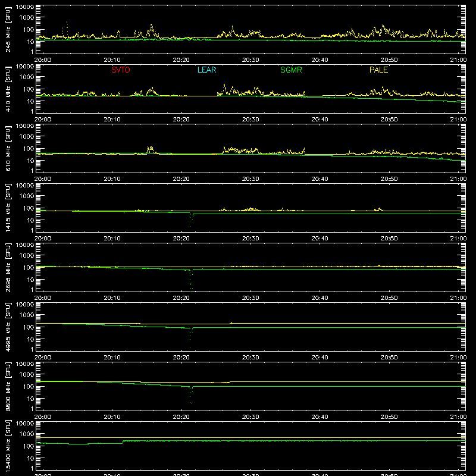Click the 10000 tick label on 245 MHz axis
The width and height of the screenshot is (476, 476).
(x=25, y=7)
